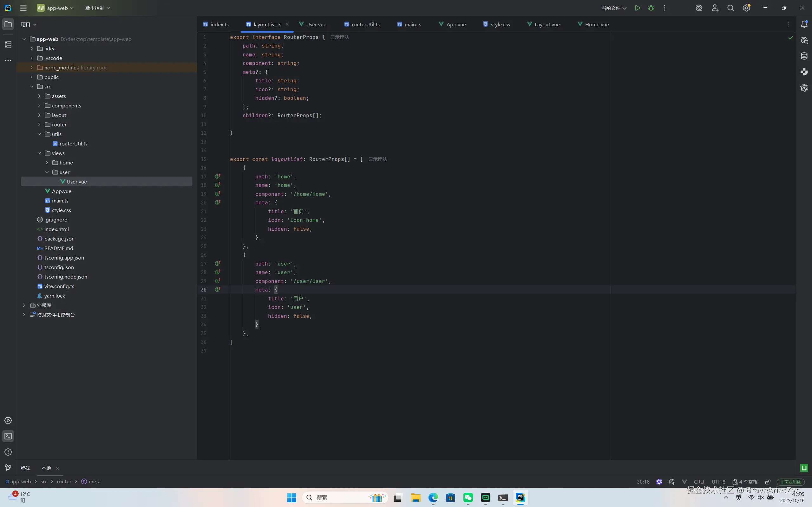Click the UTF-8 encoding button

click(x=718, y=482)
